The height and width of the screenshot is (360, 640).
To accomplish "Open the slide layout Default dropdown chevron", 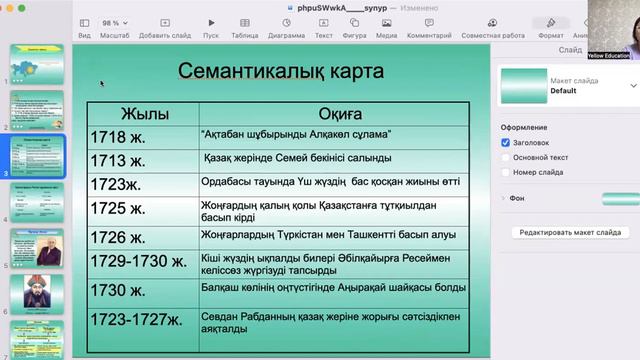I will 633,86.
